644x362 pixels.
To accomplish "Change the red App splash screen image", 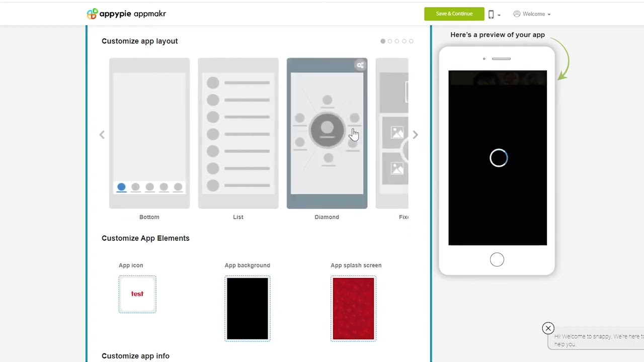I will (x=353, y=309).
